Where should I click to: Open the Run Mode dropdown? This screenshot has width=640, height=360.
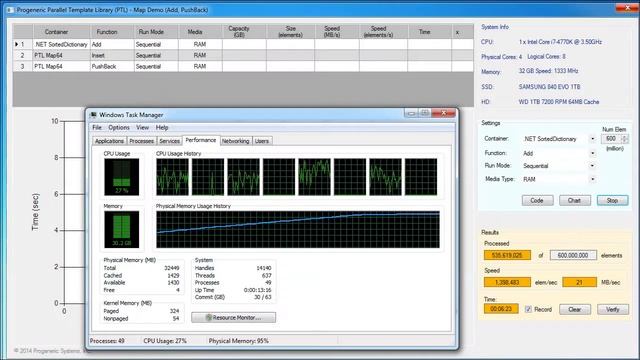(593, 166)
